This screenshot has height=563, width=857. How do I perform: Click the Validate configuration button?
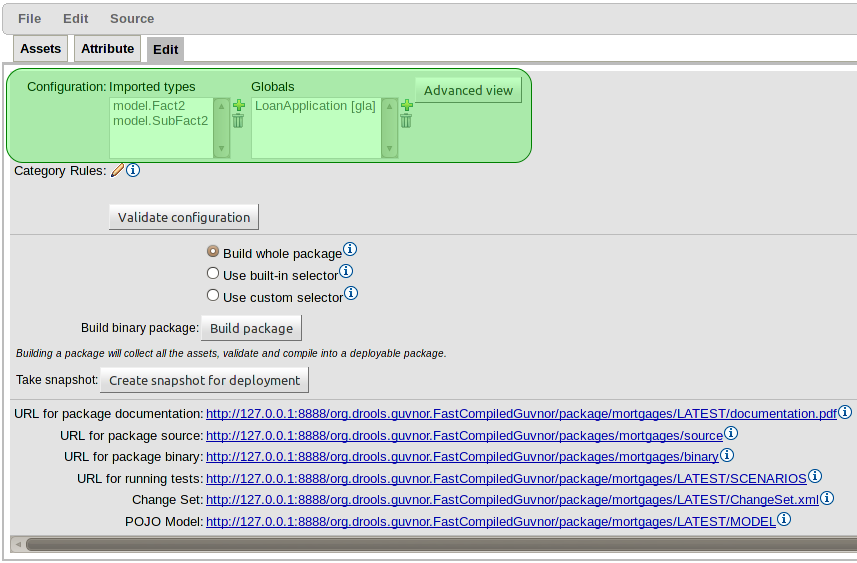184,217
